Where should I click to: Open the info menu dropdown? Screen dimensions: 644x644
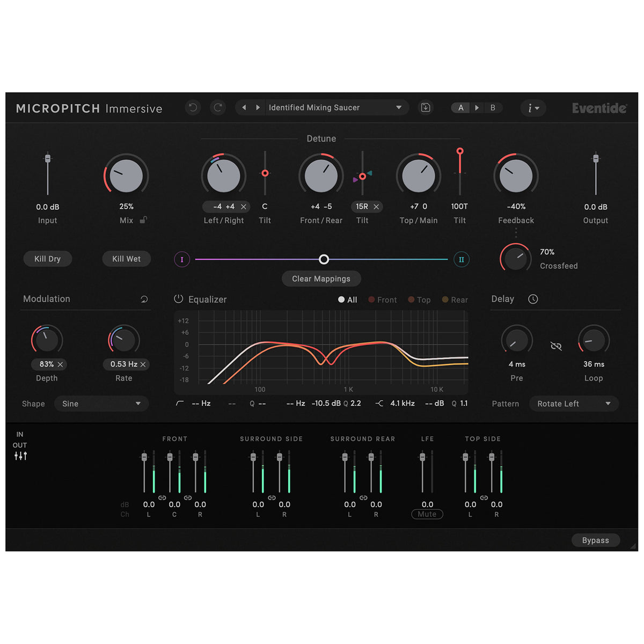coord(533,108)
